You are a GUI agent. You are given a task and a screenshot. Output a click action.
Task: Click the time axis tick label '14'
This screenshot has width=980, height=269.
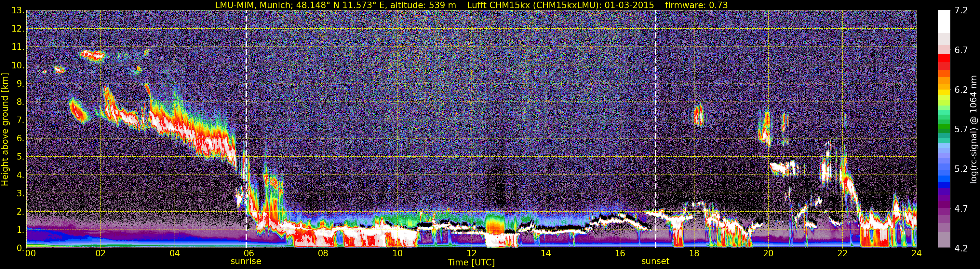coord(545,253)
